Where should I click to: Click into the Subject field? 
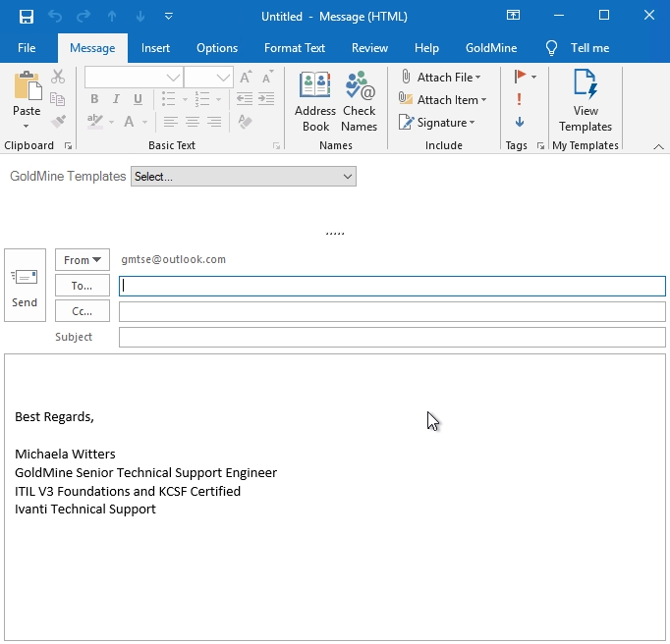tap(392, 338)
